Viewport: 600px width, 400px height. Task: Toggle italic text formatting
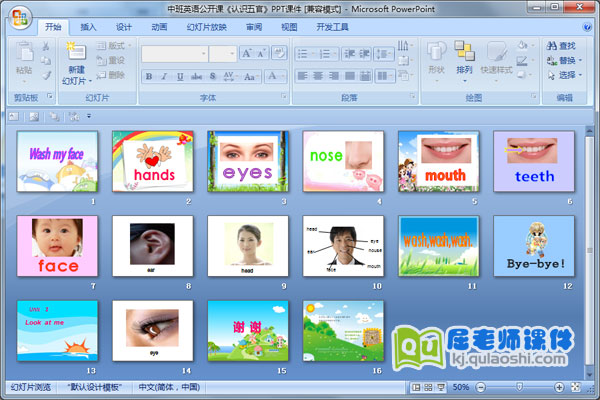point(164,76)
